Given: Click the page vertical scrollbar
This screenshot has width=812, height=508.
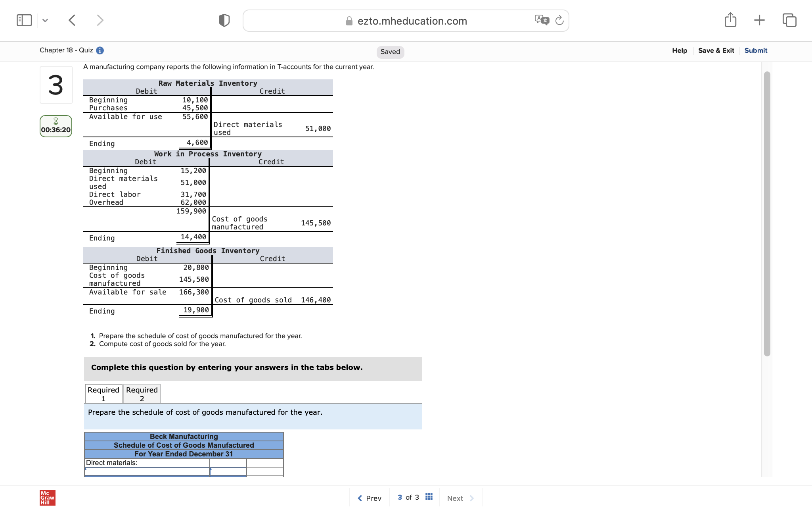Looking at the screenshot, I should [x=767, y=214].
